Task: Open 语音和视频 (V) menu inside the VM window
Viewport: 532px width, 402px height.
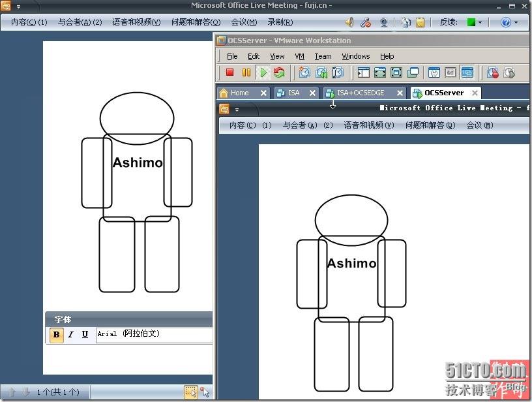Action: pyautogui.click(x=368, y=125)
